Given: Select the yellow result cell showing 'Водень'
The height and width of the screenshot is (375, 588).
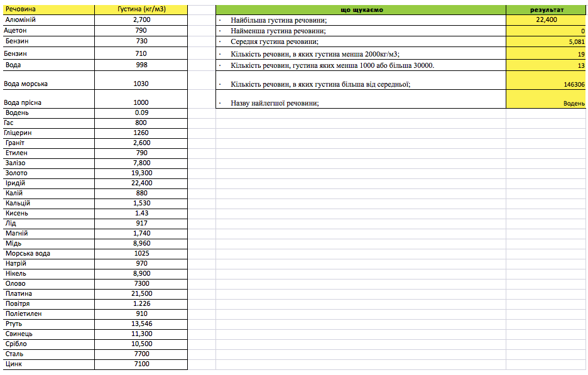Looking at the screenshot, I should pyautogui.click(x=546, y=103).
